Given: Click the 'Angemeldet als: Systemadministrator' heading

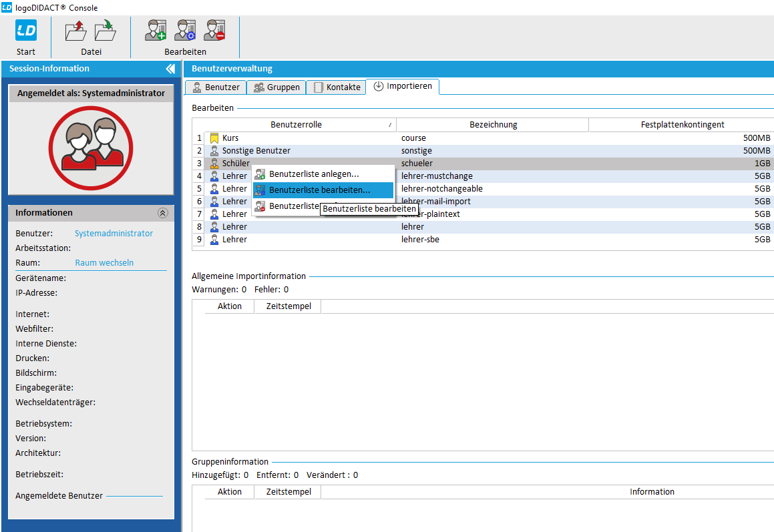Looking at the screenshot, I should pos(91,93).
